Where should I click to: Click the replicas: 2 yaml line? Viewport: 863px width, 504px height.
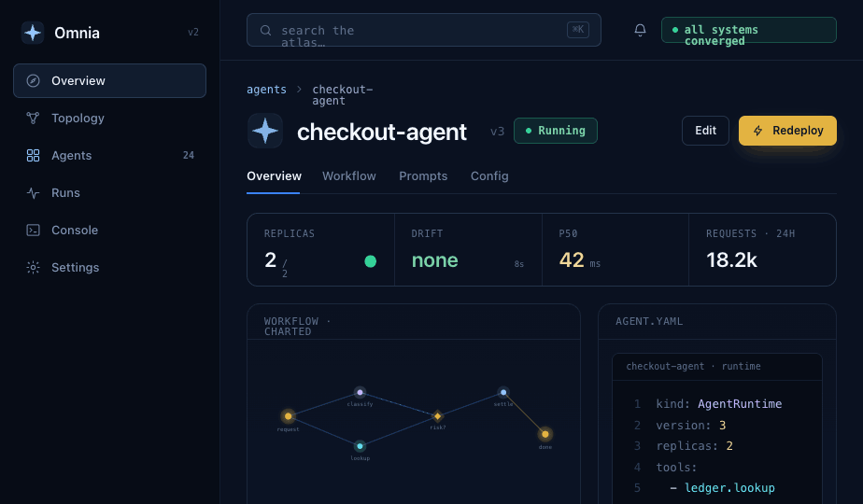tap(694, 446)
